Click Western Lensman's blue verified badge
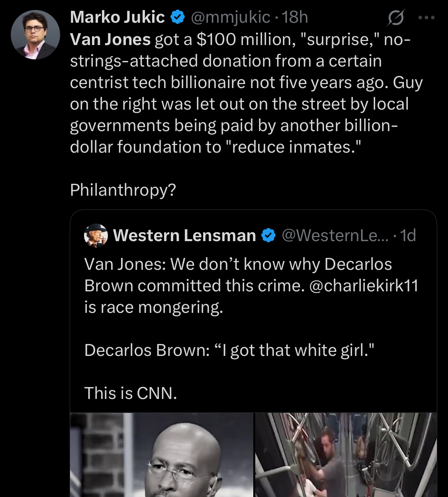This screenshot has height=497, width=448. tap(268, 236)
